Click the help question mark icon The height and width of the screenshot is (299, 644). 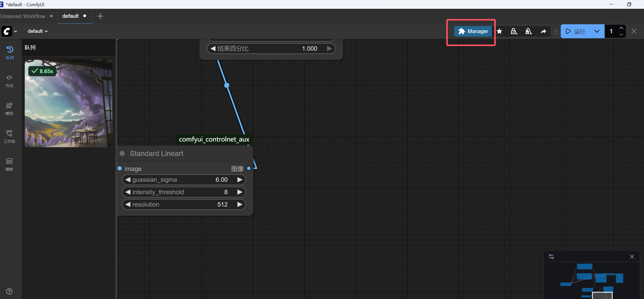[9, 291]
